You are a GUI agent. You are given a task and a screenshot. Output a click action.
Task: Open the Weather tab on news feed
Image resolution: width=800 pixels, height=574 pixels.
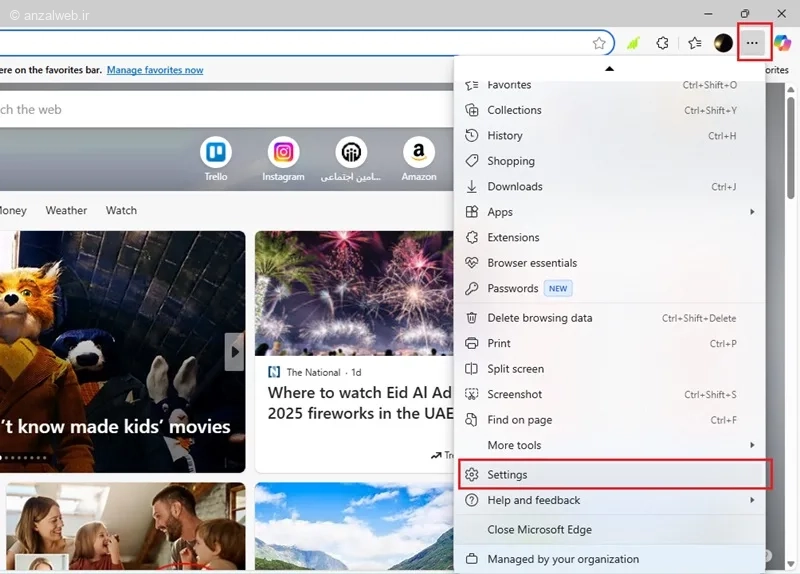(66, 211)
